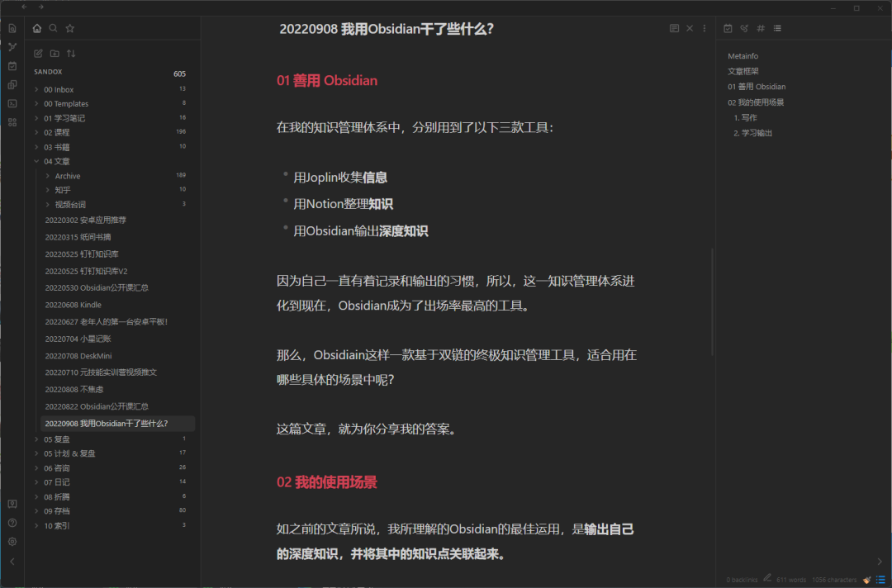Viewport: 892px width, 588px height.
Task: Jump to 1. 写作 outline heading
Action: click(x=745, y=118)
